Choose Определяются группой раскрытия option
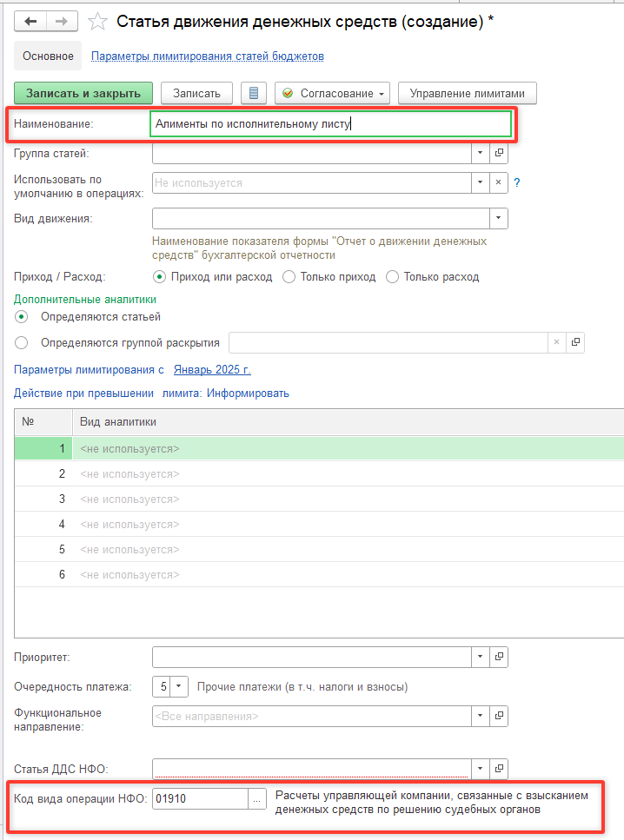This screenshot has width=624, height=840. click(22, 342)
